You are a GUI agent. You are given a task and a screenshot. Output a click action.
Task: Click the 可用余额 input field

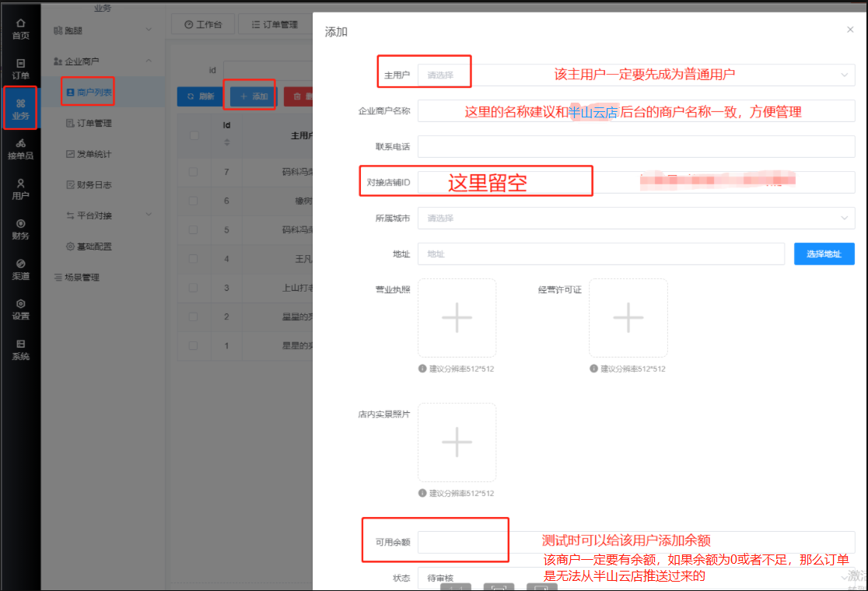click(x=636, y=542)
